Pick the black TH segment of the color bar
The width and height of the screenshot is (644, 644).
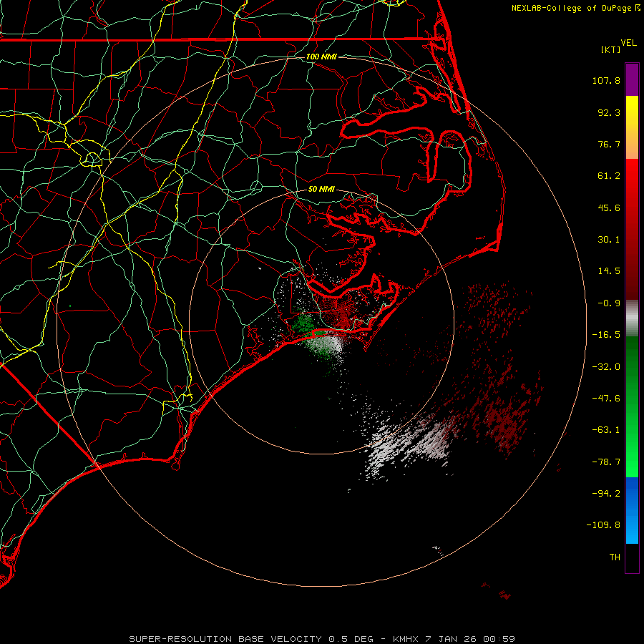click(x=632, y=558)
